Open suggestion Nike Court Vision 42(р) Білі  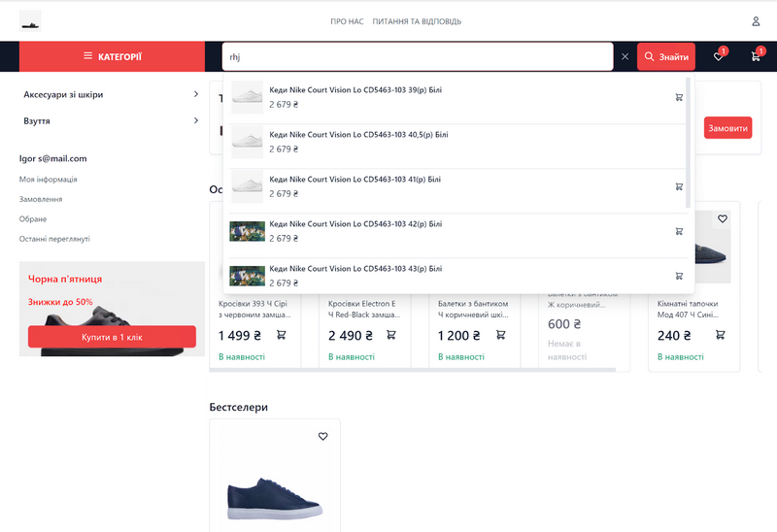[355, 223]
